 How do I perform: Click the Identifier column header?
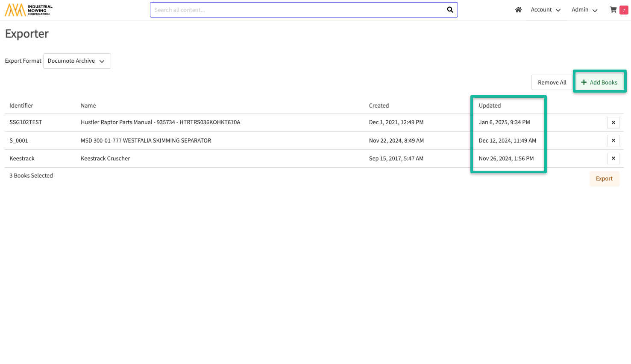pyautogui.click(x=21, y=105)
